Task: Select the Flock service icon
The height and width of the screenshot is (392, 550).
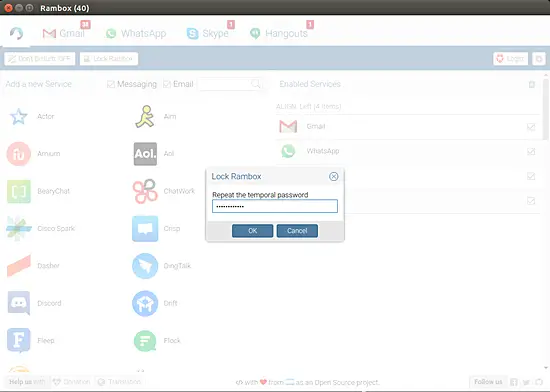Action: click(145, 340)
